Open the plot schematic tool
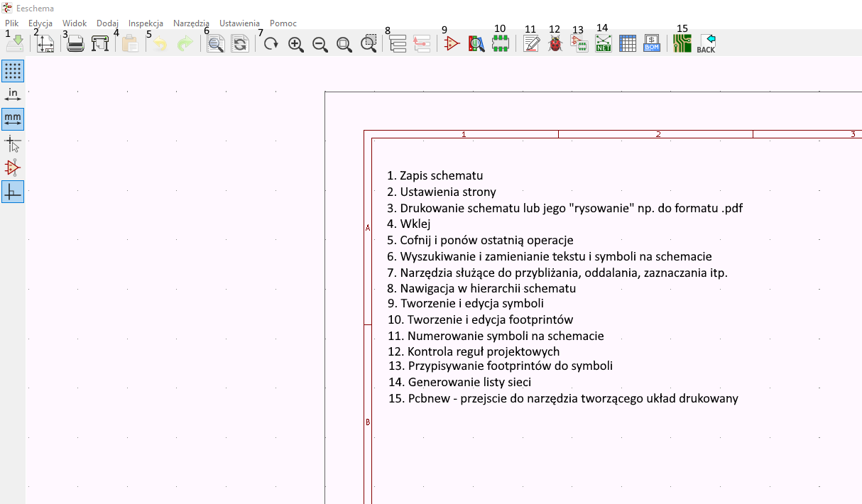862x504 pixels. (100, 44)
